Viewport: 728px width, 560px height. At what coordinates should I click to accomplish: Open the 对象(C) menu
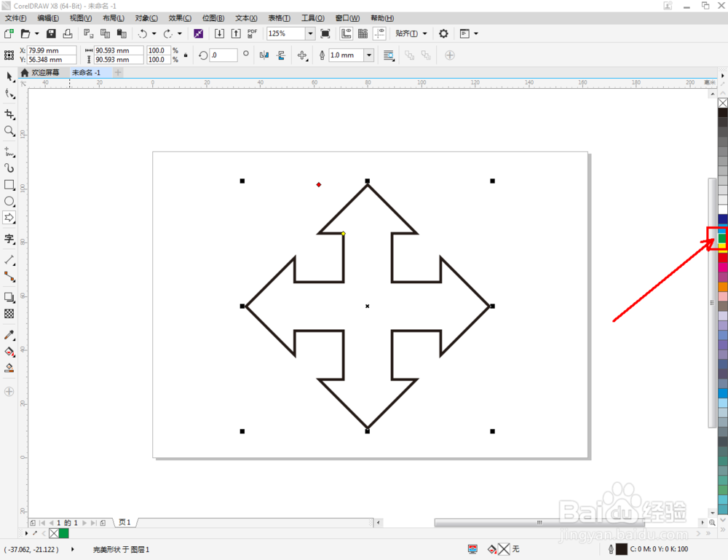click(x=146, y=18)
